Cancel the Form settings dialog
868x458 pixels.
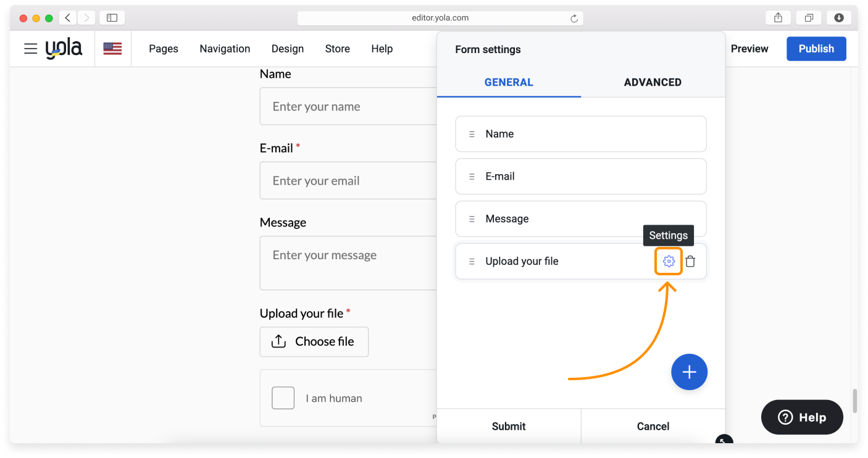tap(653, 427)
